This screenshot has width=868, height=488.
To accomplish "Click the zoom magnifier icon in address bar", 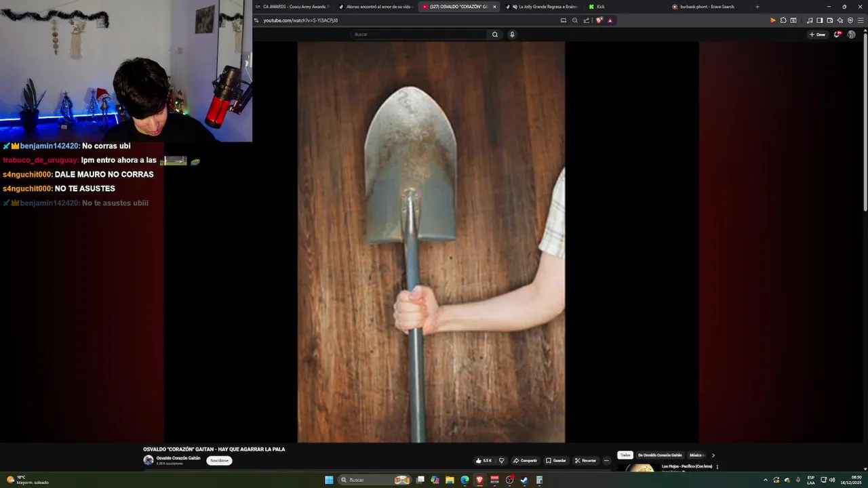I will pos(575,20).
